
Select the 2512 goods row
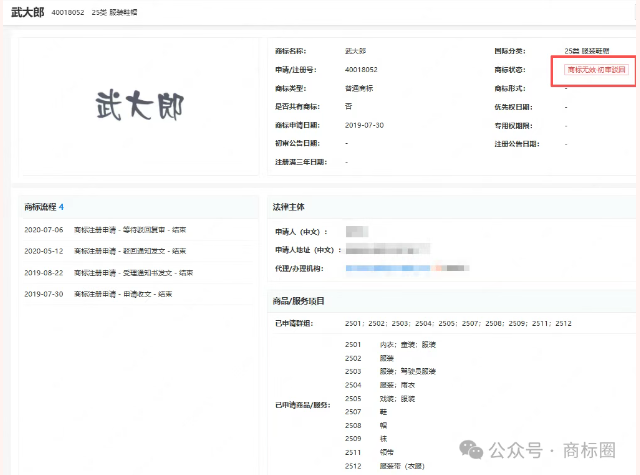pyautogui.click(x=384, y=465)
